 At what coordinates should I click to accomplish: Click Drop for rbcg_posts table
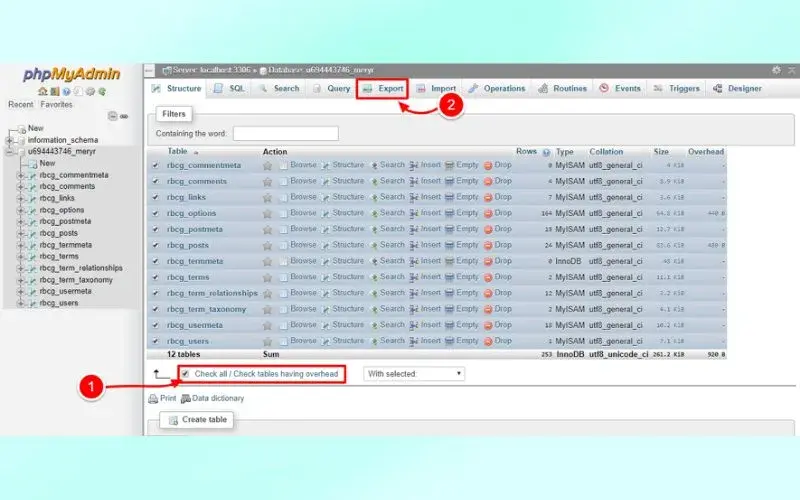click(497, 245)
